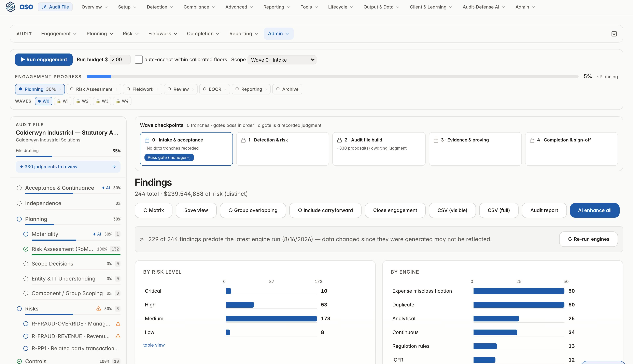Click the warning icon beside R-FRAUD-OVERRIDE
Image resolution: width=633 pixels, height=364 pixels.
118,324
